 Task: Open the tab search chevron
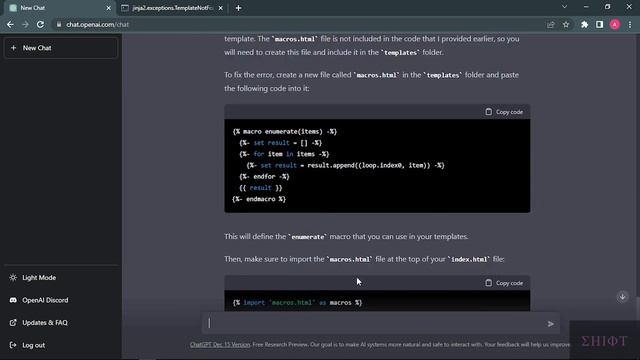(x=564, y=7)
